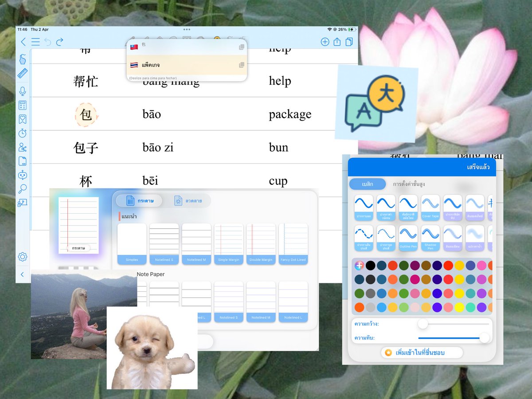
Task: Click the characters 帮忙 in the table
Action: [x=86, y=81]
